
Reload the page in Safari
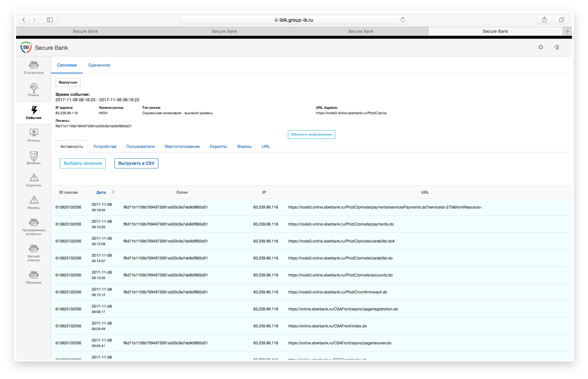point(402,20)
